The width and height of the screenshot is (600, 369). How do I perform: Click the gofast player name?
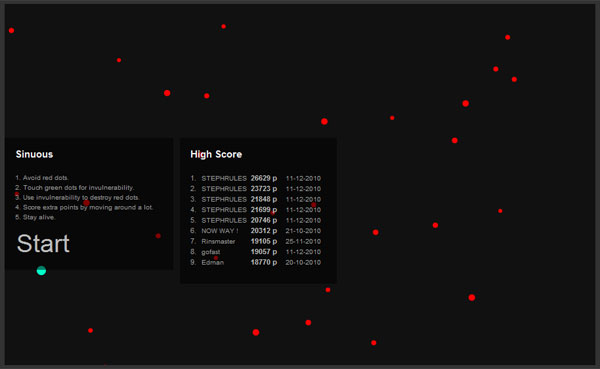[x=210, y=252]
